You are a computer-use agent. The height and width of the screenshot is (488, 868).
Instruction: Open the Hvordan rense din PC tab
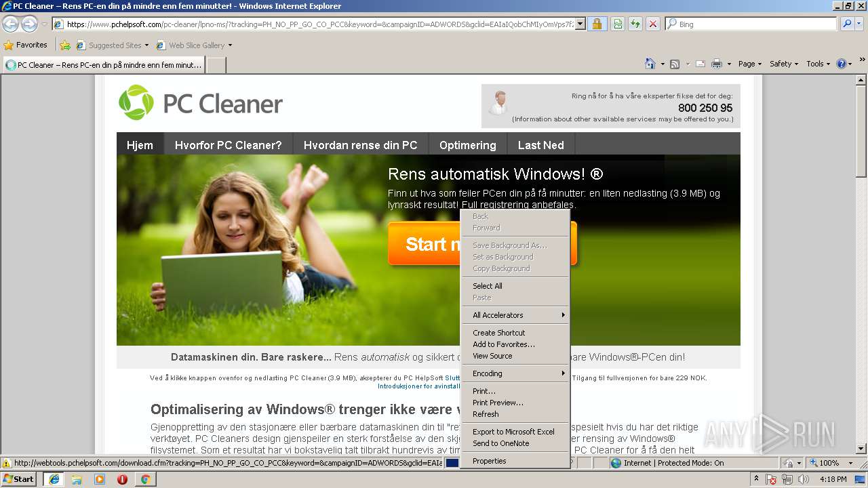tap(360, 144)
